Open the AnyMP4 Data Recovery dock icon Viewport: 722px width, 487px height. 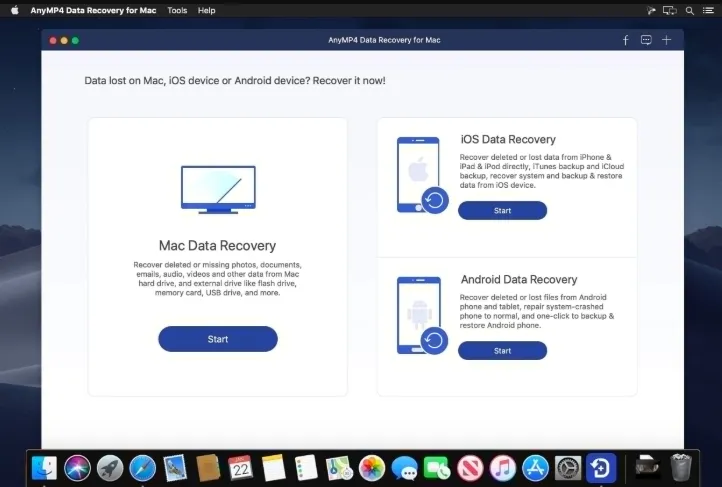pos(601,468)
